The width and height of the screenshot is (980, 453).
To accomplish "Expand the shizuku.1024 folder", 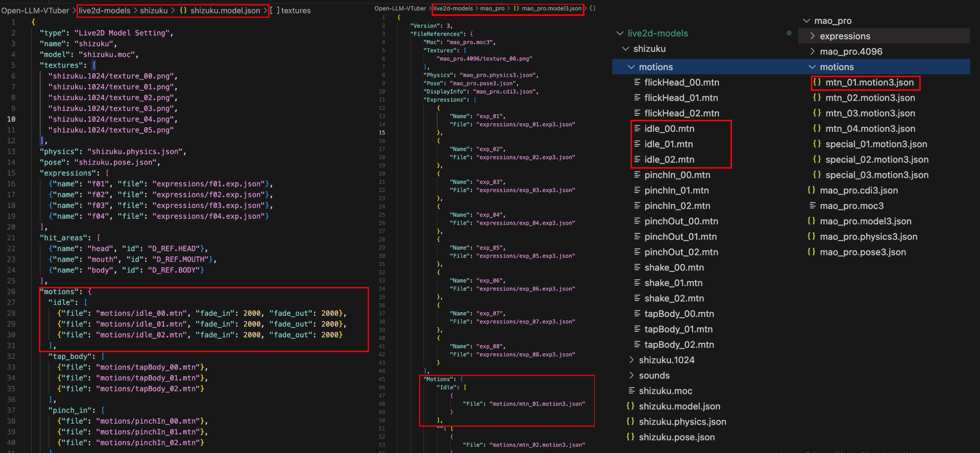I will click(632, 360).
